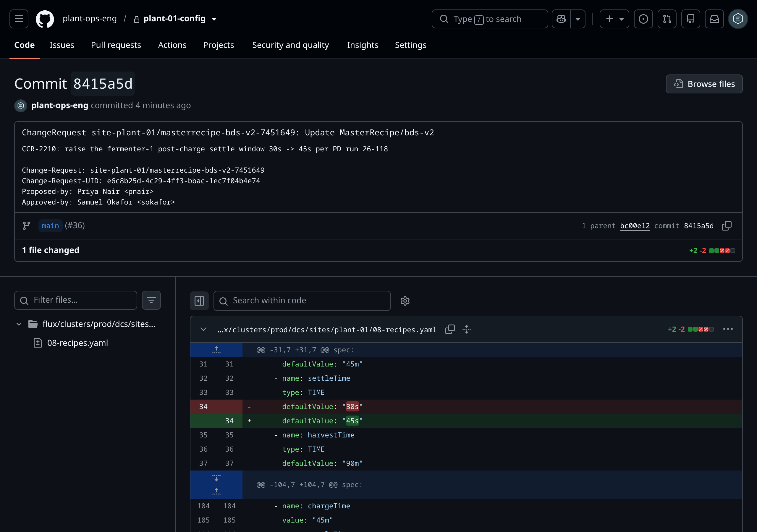Open the Create new plus menu

click(614, 19)
